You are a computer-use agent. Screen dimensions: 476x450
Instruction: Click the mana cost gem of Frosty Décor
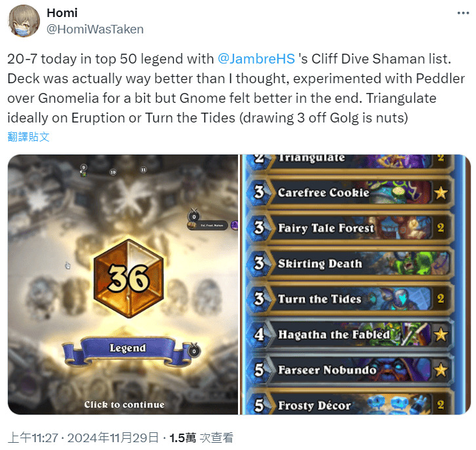259,405
